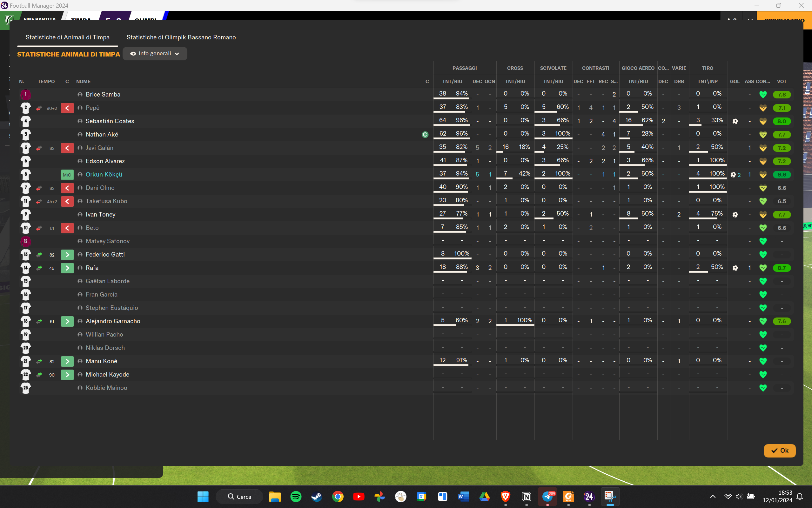Click Sebastián Coates' goal ball icon
Viewport: 812px width, 508px height.
coord(735,121)
